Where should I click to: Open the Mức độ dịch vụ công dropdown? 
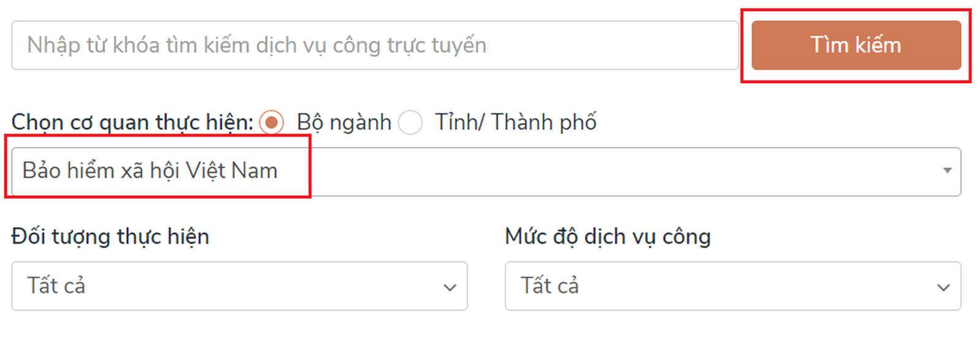pyautogui.click(x=732, y=286)
